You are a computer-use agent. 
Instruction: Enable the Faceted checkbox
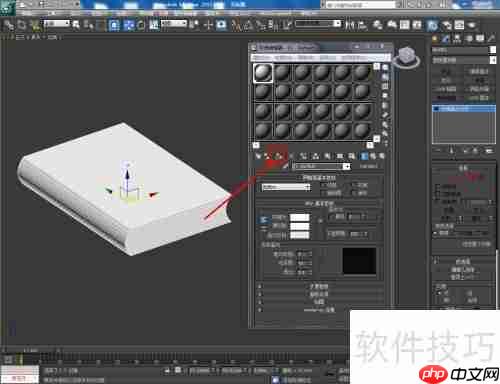(x=354, y=193)
